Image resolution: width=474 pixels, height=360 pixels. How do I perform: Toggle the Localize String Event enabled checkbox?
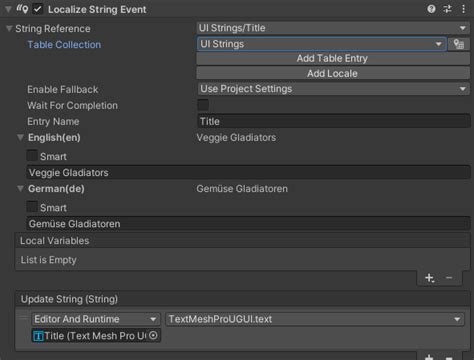click(38, 9)
